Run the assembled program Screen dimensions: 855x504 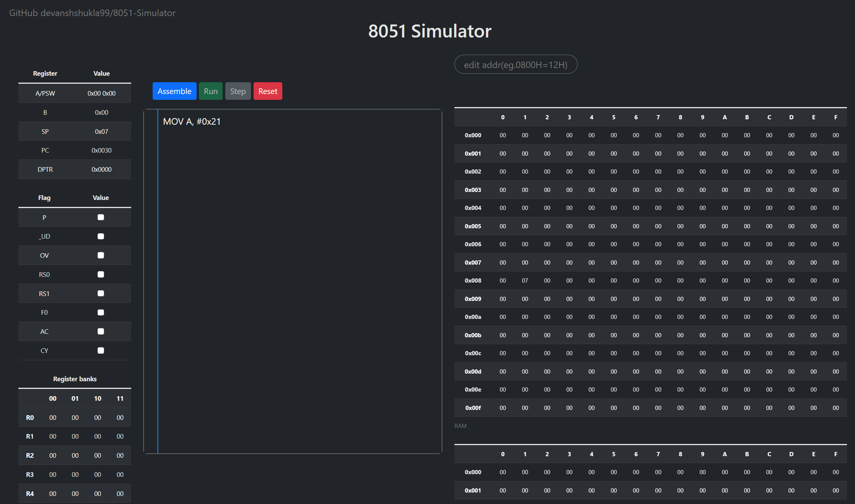tap(211, 91)
